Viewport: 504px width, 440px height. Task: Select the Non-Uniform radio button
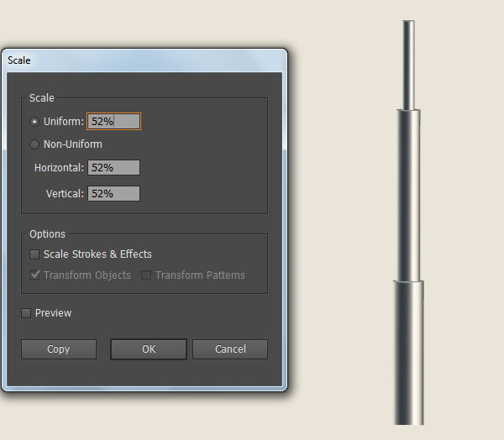(x=34, y=144)
